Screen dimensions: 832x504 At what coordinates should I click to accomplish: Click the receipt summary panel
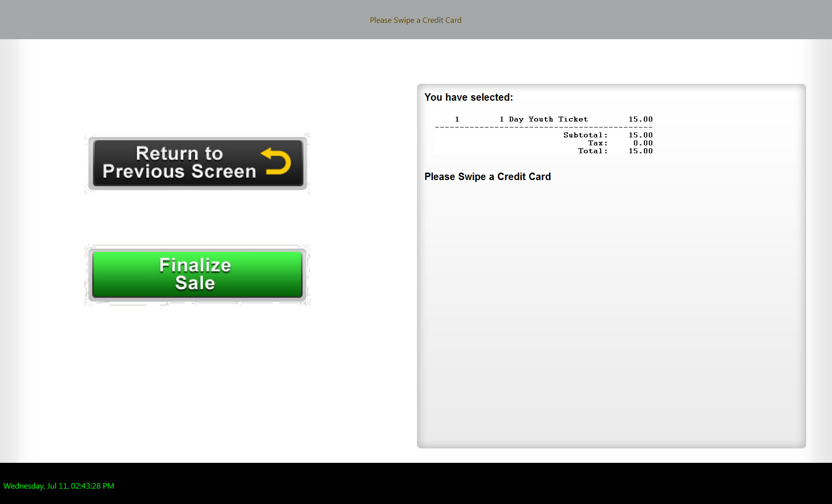[x=612, y=265]
